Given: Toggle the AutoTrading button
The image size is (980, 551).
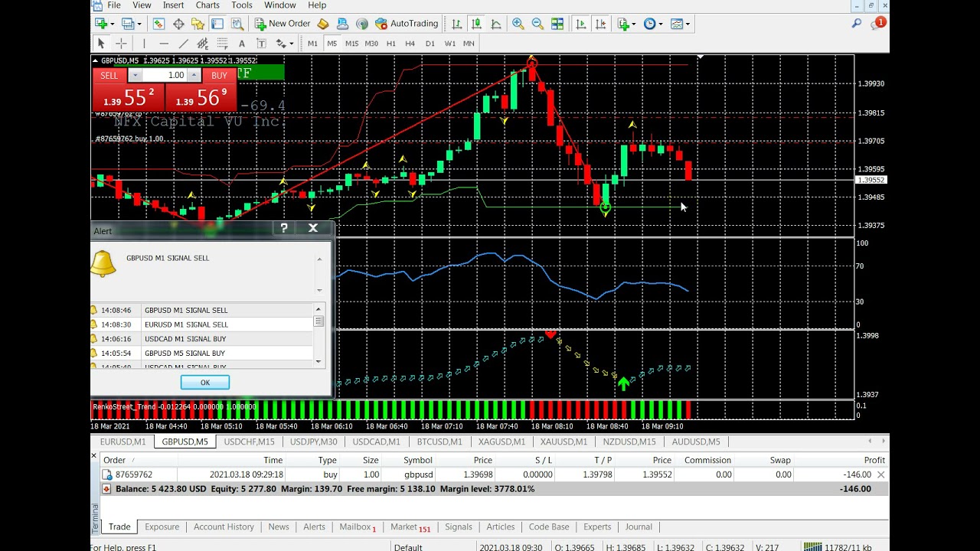Looking at the screenshot, I should (407, 24).
